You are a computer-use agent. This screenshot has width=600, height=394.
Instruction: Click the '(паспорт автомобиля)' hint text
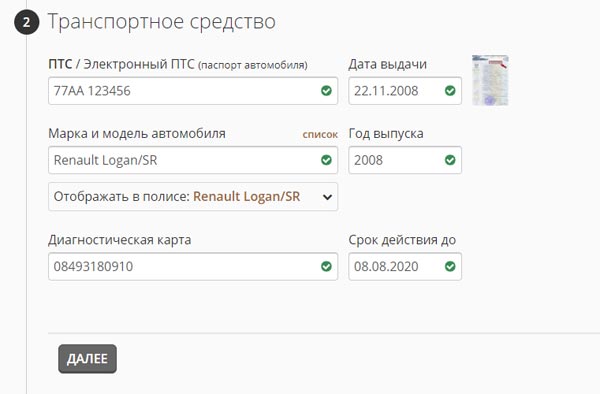coord(253,65)
